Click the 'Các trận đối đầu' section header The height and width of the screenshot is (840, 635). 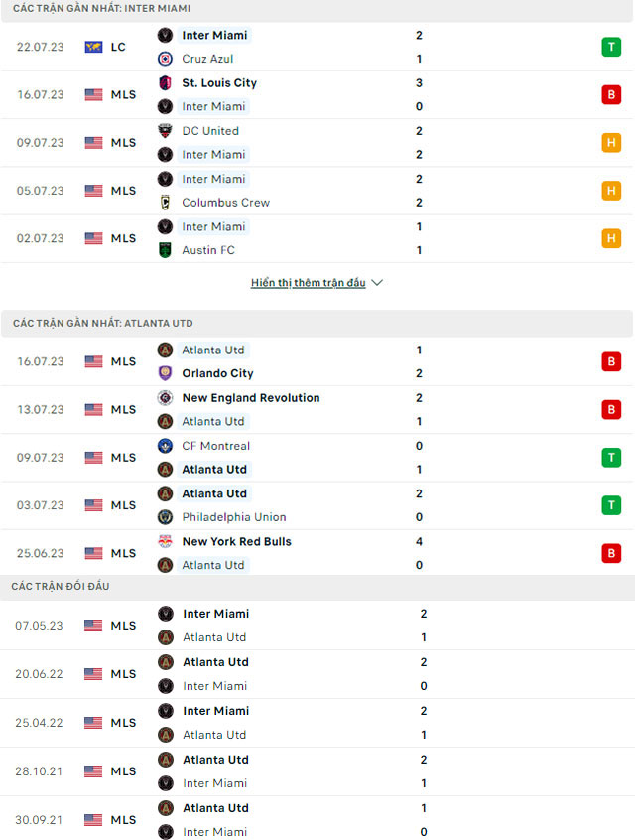pos(317,587)
